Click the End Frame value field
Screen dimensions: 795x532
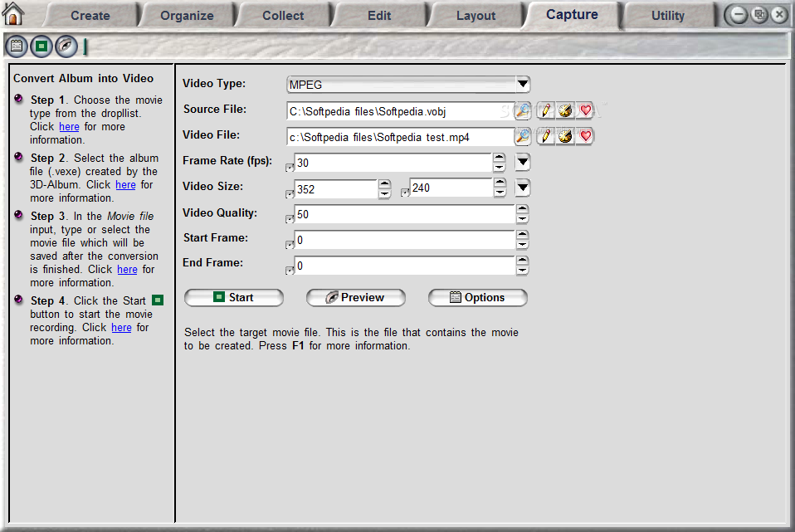pyautogui.click(x=405, y=266)
